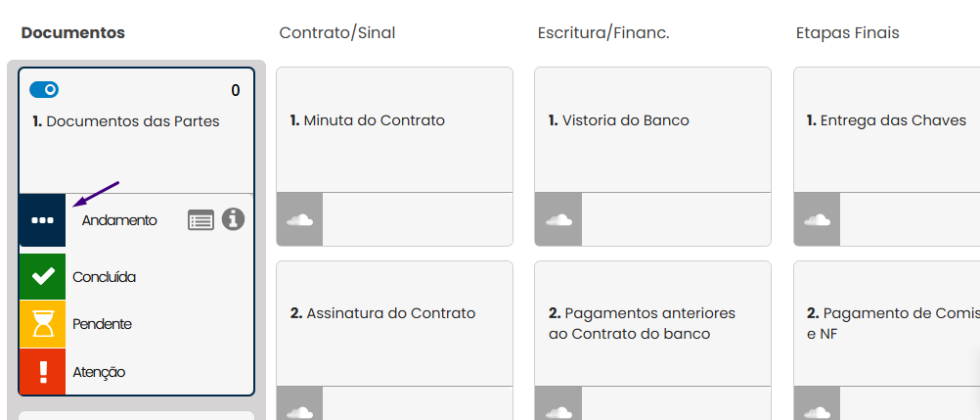This screenshot has width=980, height=420.
Task: Select the Pendente status label
Action: [x=103, y=324]
